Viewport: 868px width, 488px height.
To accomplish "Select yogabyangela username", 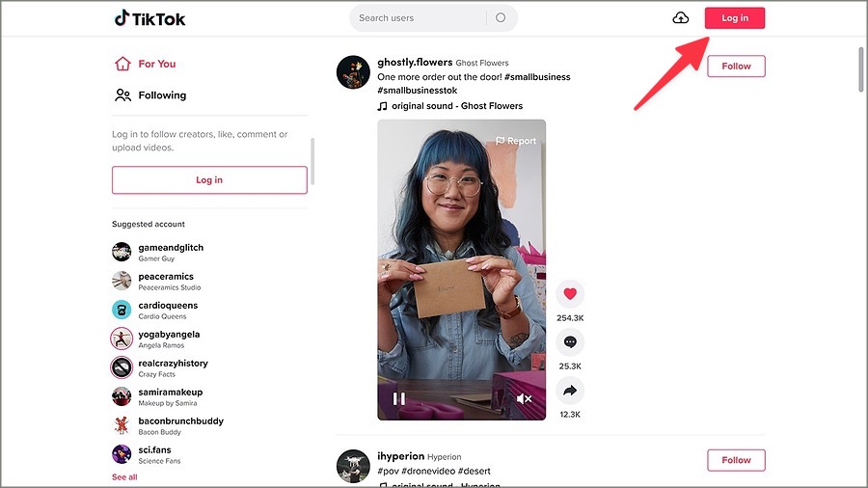I will coord(169,335).
